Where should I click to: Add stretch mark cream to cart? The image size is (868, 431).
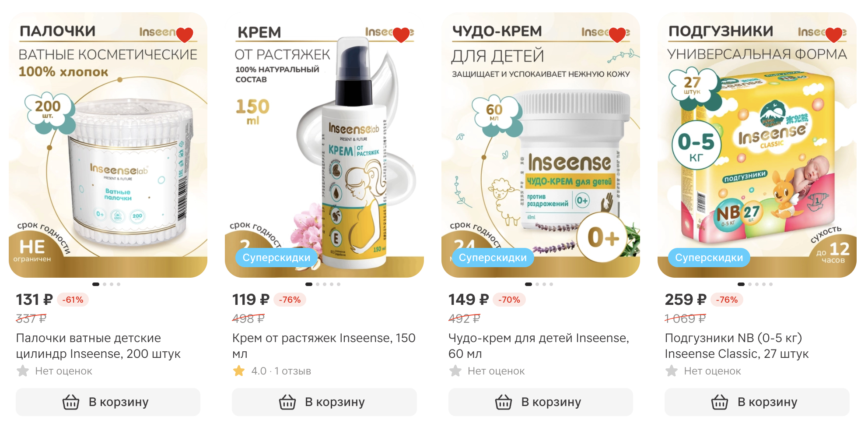pos(324,402)
